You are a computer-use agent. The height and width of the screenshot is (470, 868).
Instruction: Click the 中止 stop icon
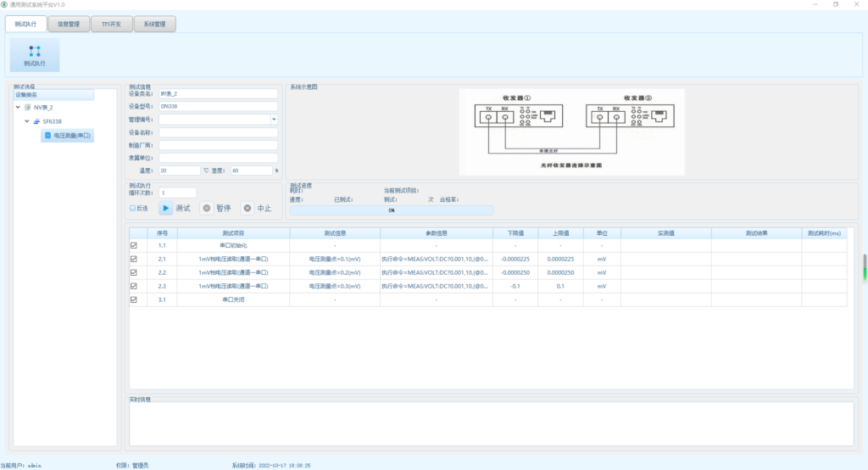pos(247,208)
